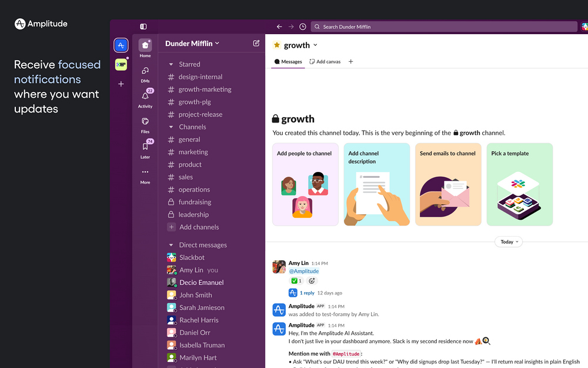The height and width of the screenshot is (368, 588).
Task: Toggle the check mark reaction
Action: coord(296,281)
